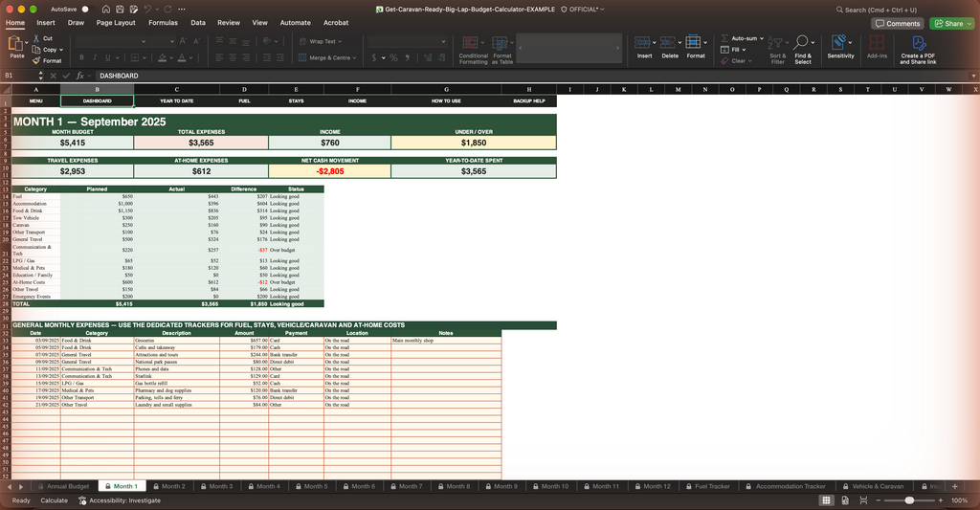Click the MENU navigation cell
This screenshot has height=510, width=980.
coord(36,100)
